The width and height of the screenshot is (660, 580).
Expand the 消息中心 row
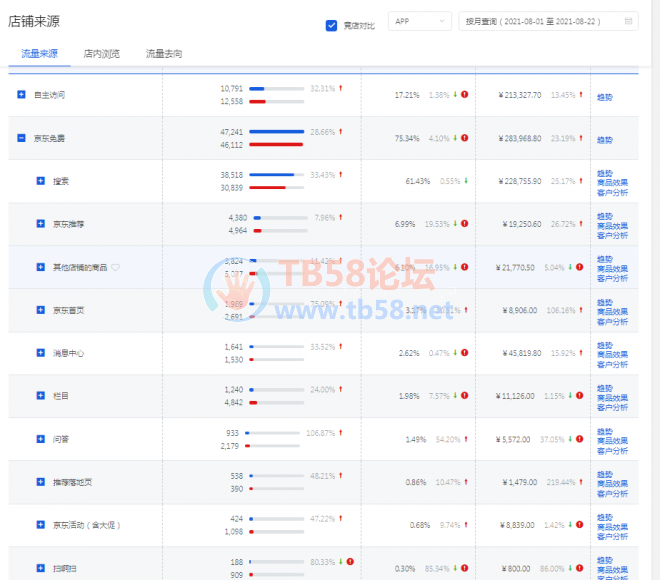(x=40, y=353)
